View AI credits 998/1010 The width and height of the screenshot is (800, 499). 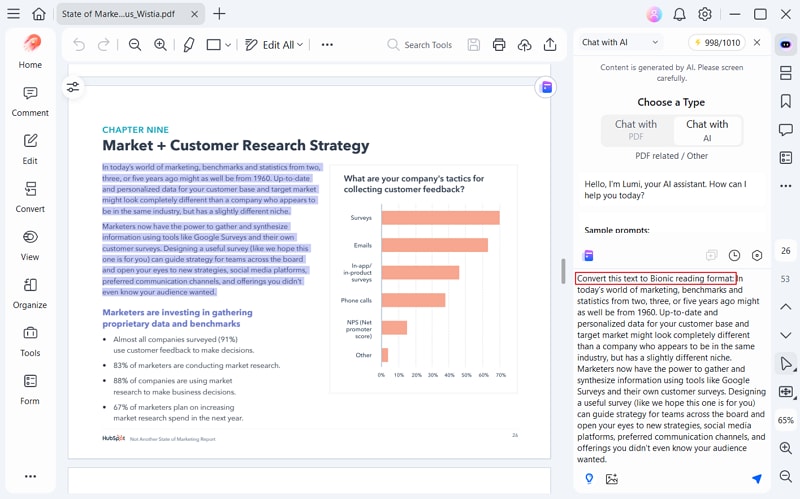tap(717, 42)
